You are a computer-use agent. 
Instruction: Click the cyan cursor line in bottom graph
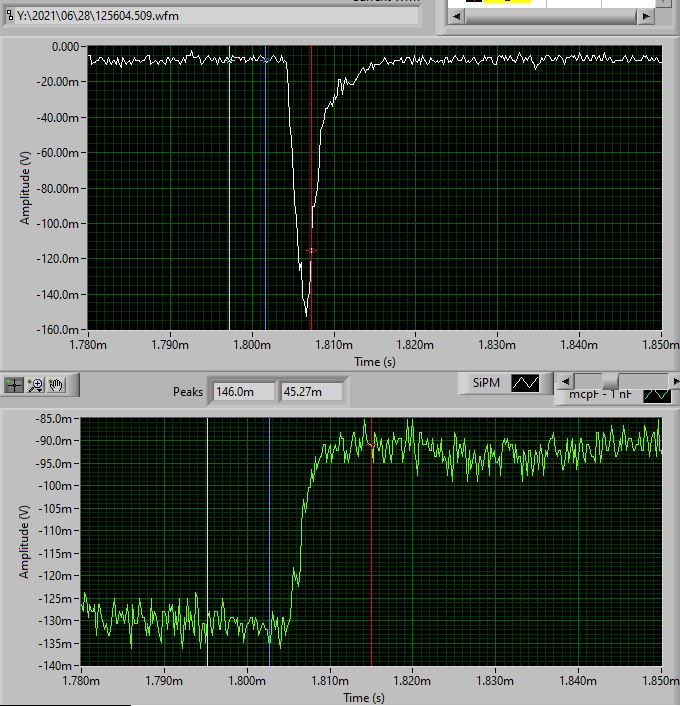(x=208, y=542)
